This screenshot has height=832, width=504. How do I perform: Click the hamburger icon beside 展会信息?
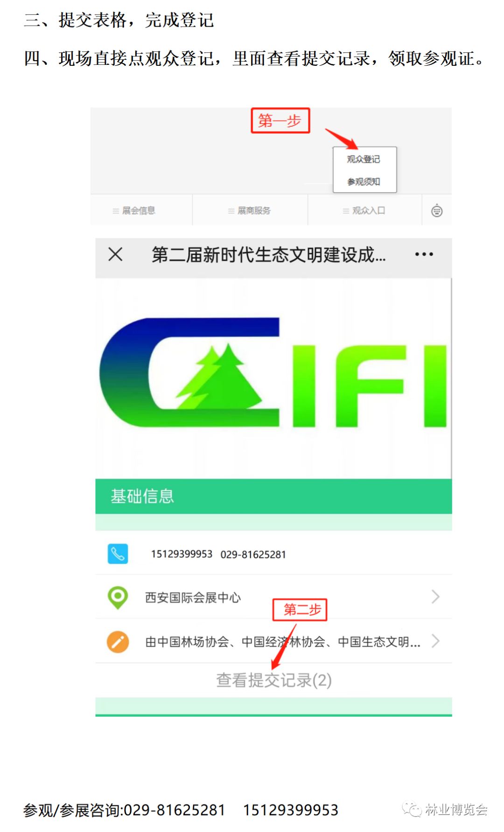116,211
